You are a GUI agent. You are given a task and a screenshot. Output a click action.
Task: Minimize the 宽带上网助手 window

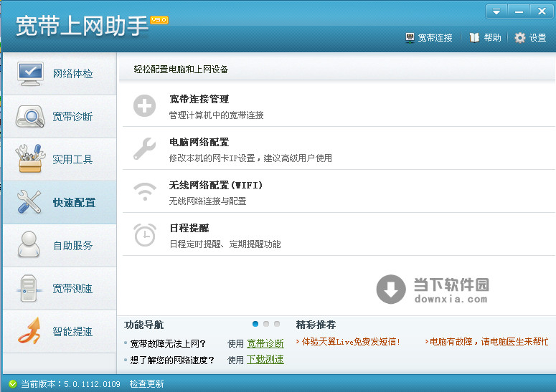[519, 11]
